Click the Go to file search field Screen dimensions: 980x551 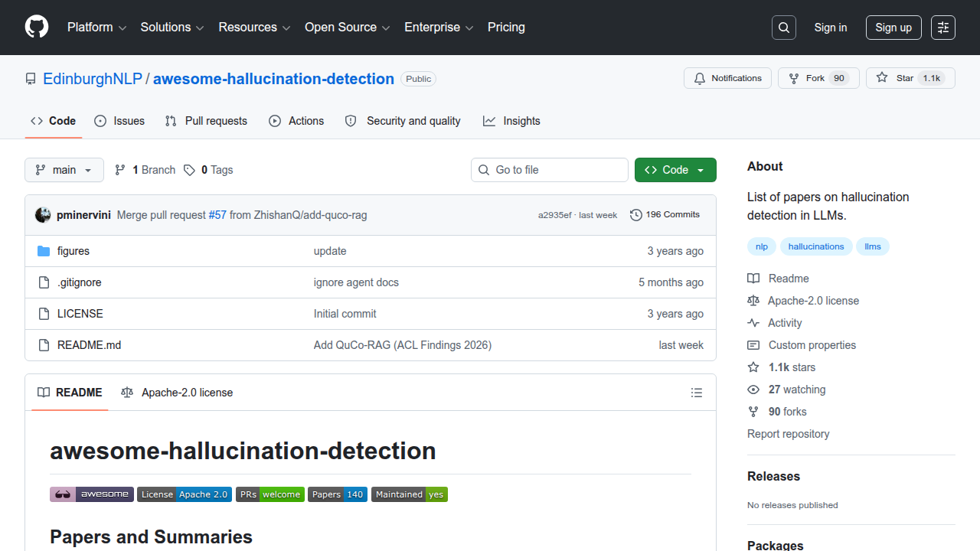(550, 170)
